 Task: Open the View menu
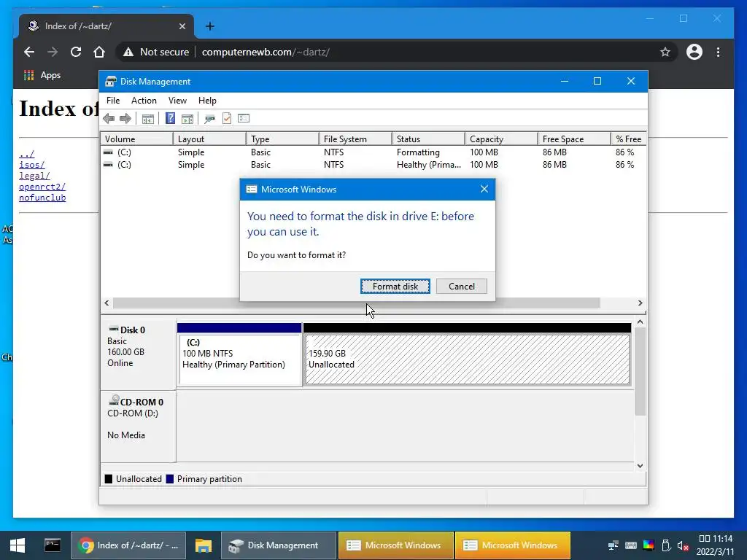pos(177,101)
